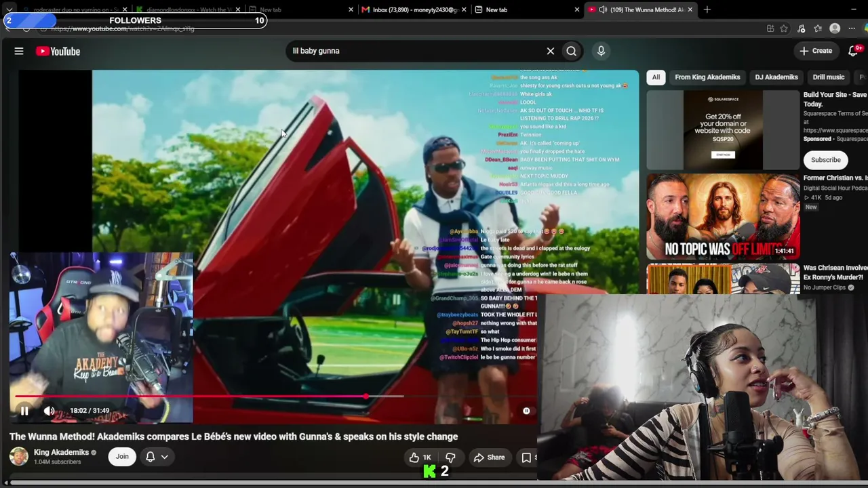This screenshot has width=868, height=488.
Task: Open the Build Your Site ad title
Action: [835, 100]
